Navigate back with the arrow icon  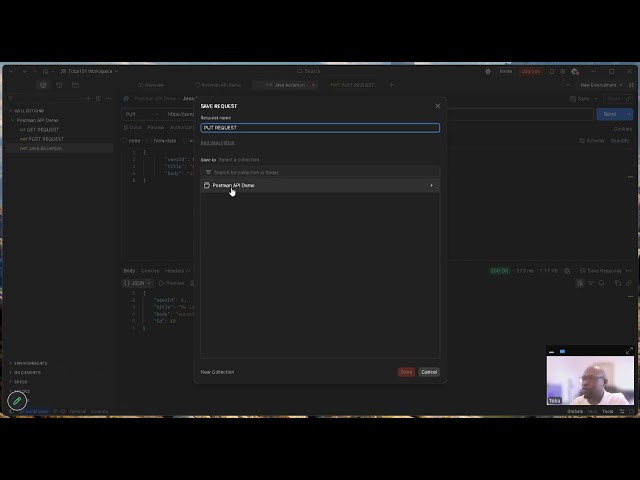[x=25, y=71]
